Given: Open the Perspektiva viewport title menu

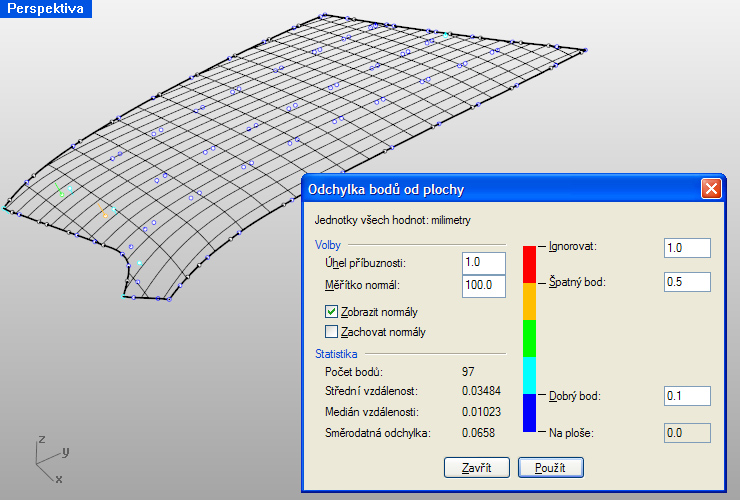Looking at the screenshot, I should click(x=46, y=9).
